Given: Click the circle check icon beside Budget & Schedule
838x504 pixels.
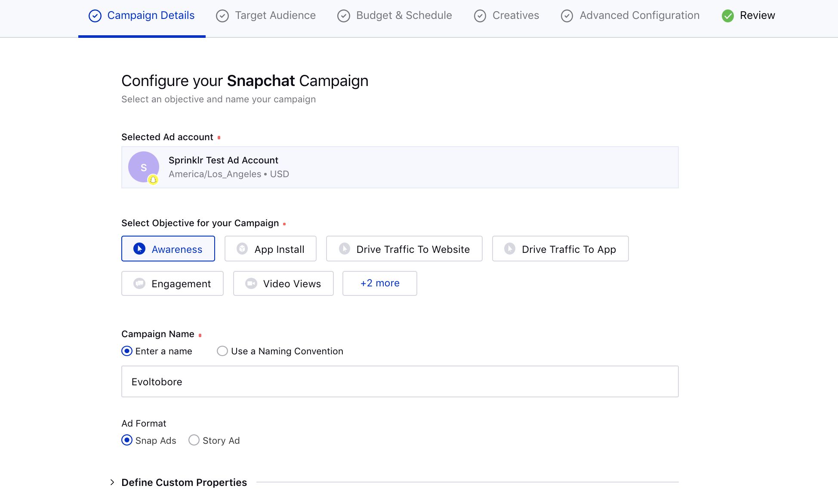Looking at the screenshot, I should 343,15.
